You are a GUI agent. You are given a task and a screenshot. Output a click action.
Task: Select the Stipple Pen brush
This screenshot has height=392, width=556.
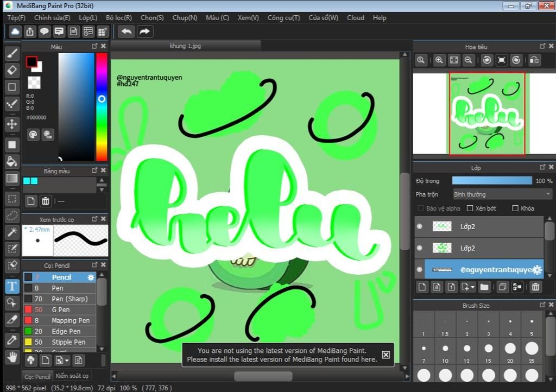point(60,342)
